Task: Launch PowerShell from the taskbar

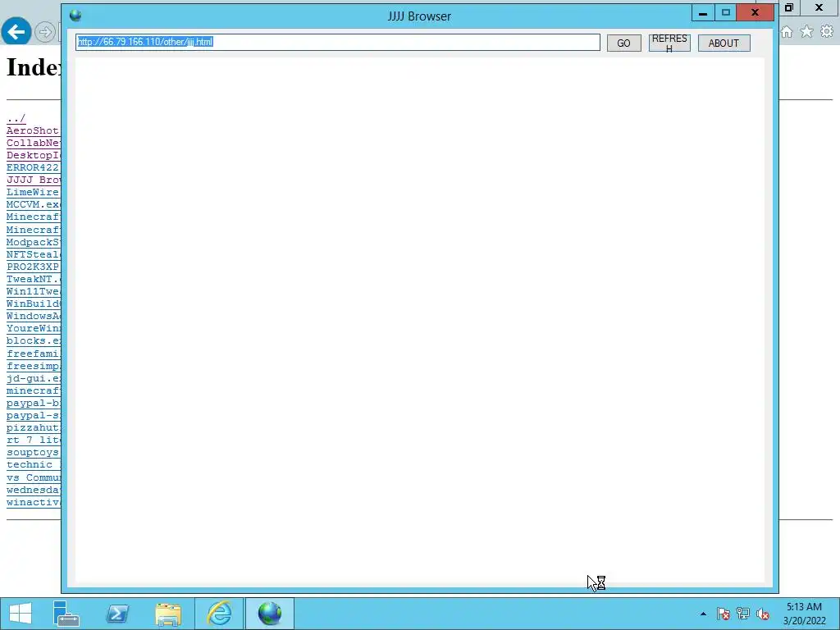Action: (117, 614)
